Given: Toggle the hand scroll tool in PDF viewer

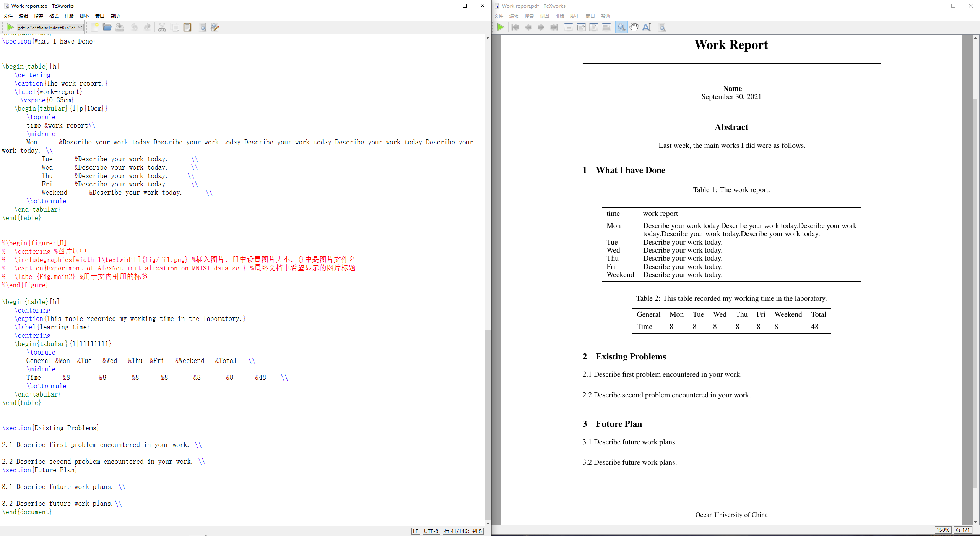Looking at the screenshot, I should click(x=634, y=27).
